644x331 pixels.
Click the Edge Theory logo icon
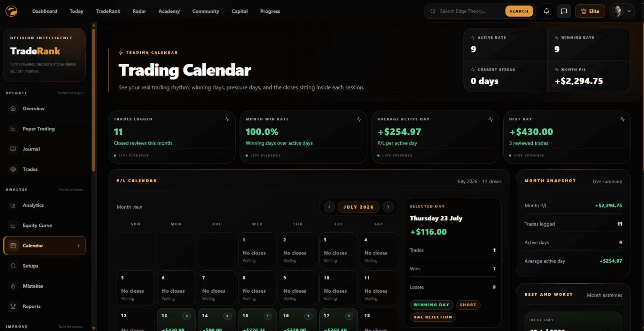click(11, 11)
